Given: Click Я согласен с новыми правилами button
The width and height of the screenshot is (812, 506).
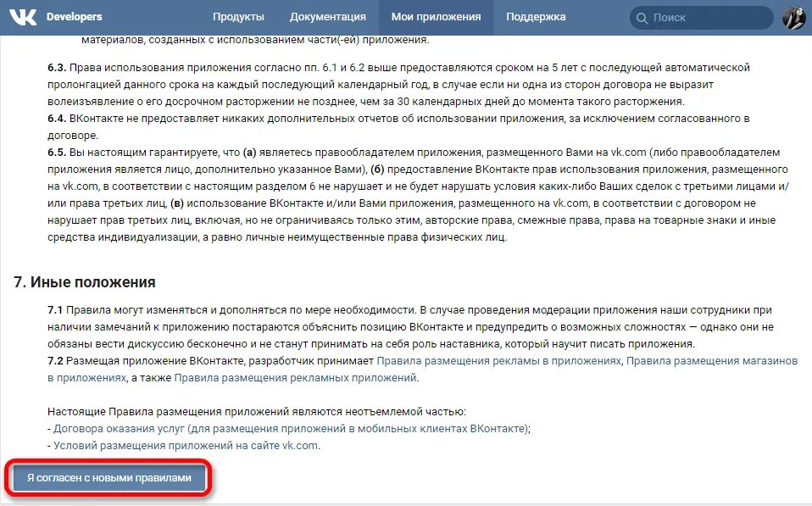Looking at the screenshot, I should (109, 478).
